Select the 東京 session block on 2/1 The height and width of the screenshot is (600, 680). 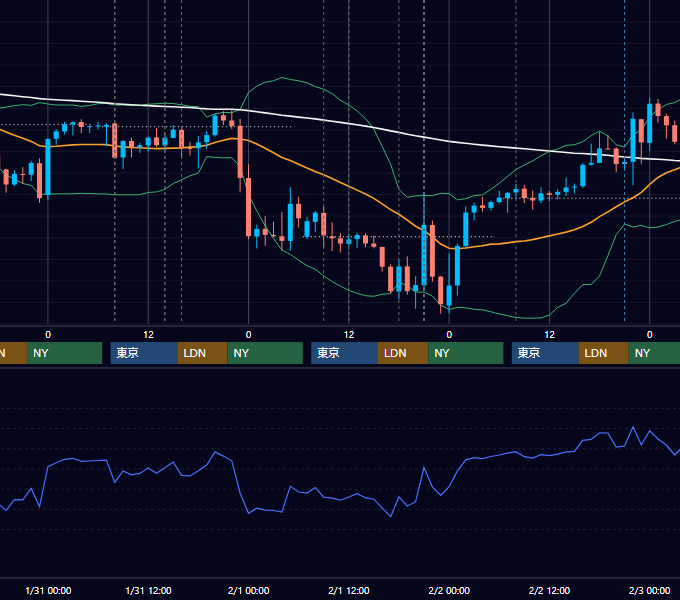344,353
